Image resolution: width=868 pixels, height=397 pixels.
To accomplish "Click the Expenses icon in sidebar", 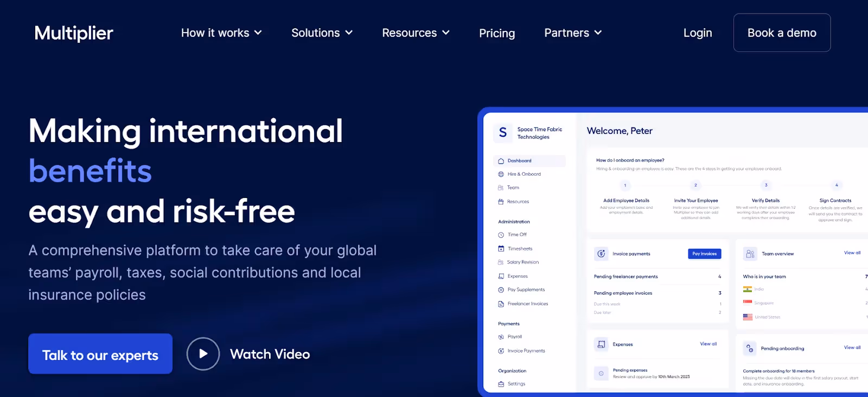I will coord(501,276).
